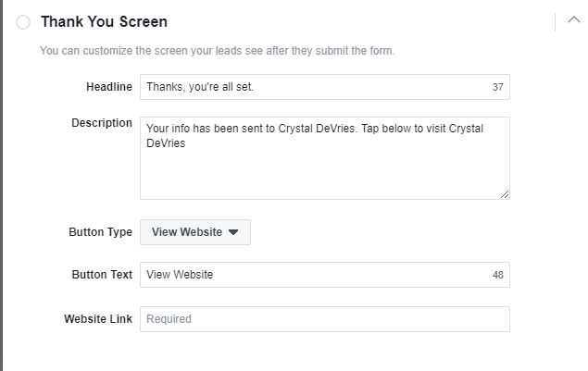Click the Button Type label
Screen dimensions: 588x371
[x=100, y=232]
